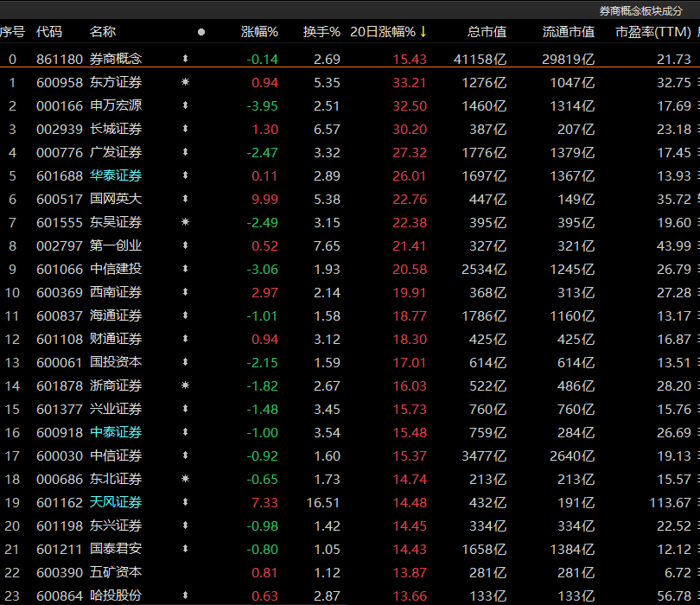Click the star marker icon for 东北证券
Screen dimensions: 700x605
tap(185, 479)
